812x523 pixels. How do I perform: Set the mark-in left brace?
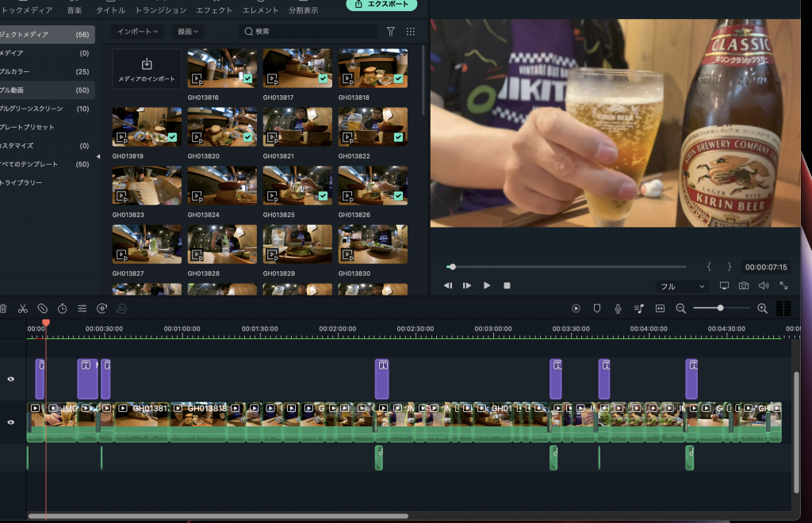(709, 267)
